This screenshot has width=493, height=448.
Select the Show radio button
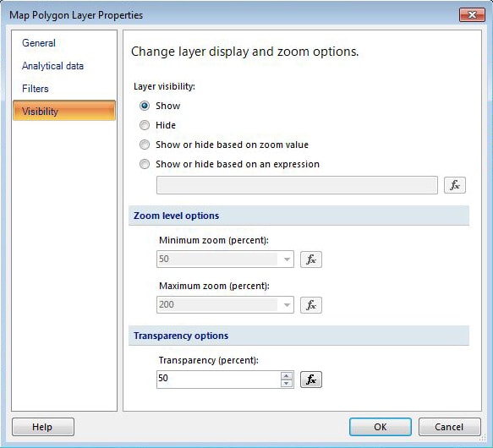tap(145, 106)
